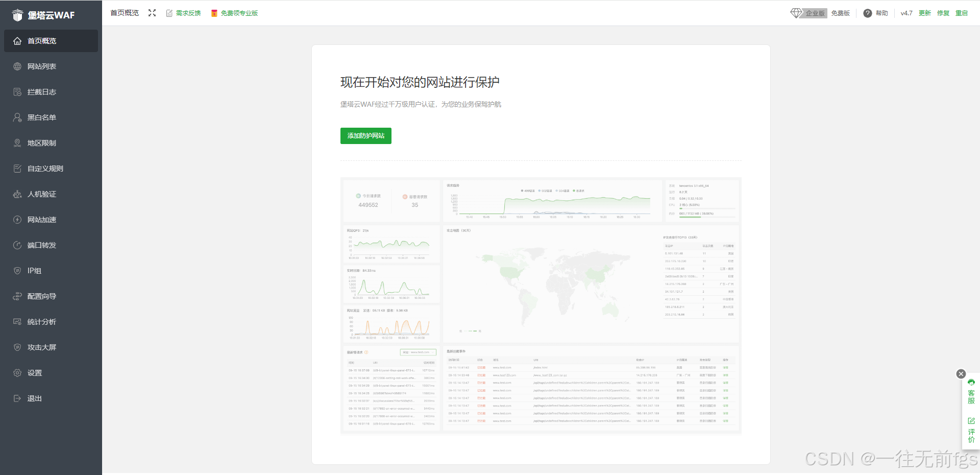This screenshot has width=980, height=475.
Task: Click the dashboard preview thumbnail image
Action: point(541,305)
